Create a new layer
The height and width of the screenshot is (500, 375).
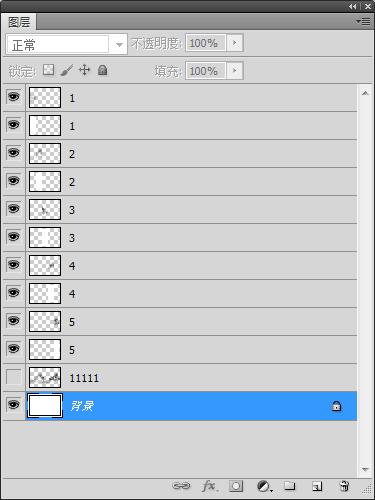317,486
